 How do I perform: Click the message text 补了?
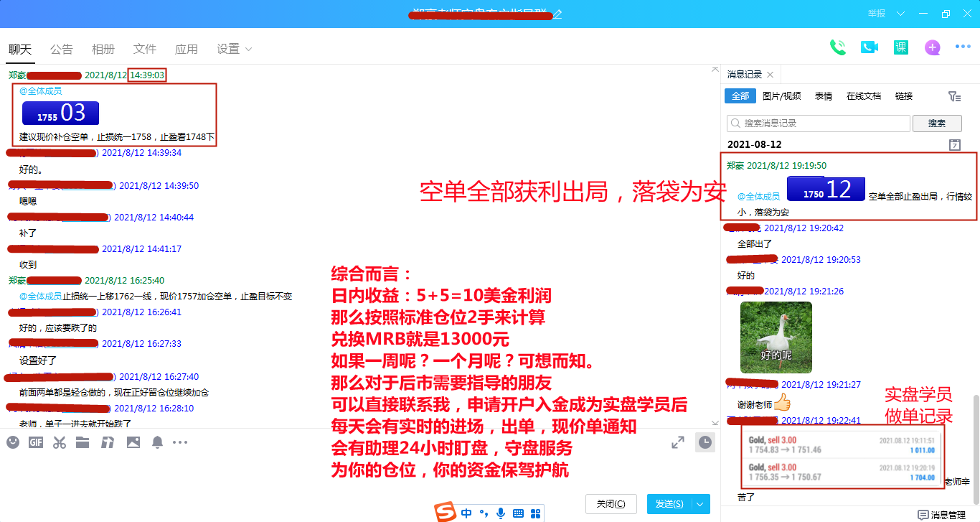point(28,233)
